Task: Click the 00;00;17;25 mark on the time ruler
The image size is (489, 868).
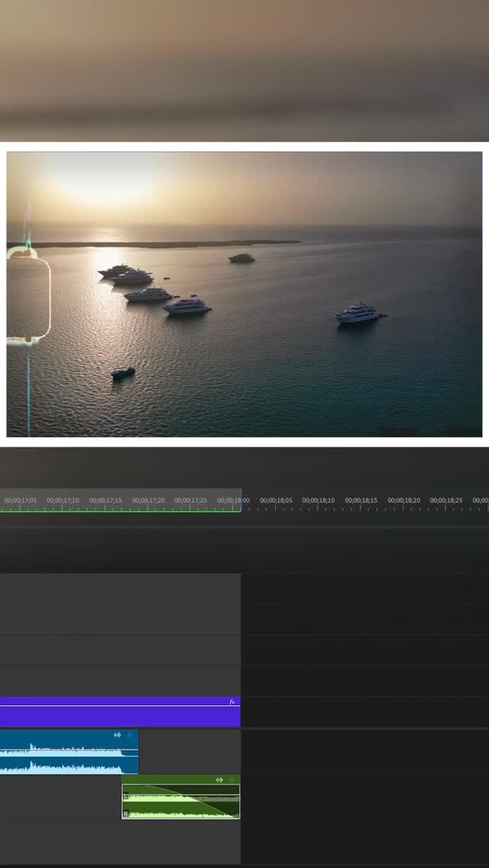Action: [x=190, y=500]
